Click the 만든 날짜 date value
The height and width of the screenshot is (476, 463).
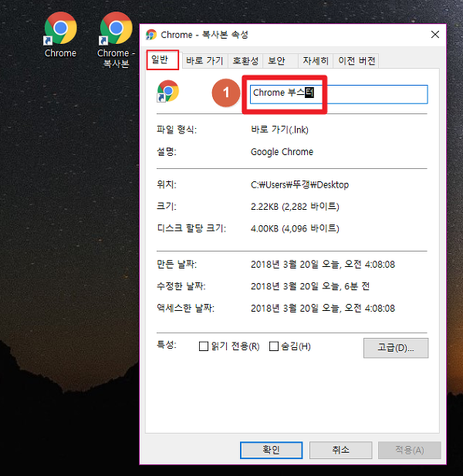click(323, 265)
